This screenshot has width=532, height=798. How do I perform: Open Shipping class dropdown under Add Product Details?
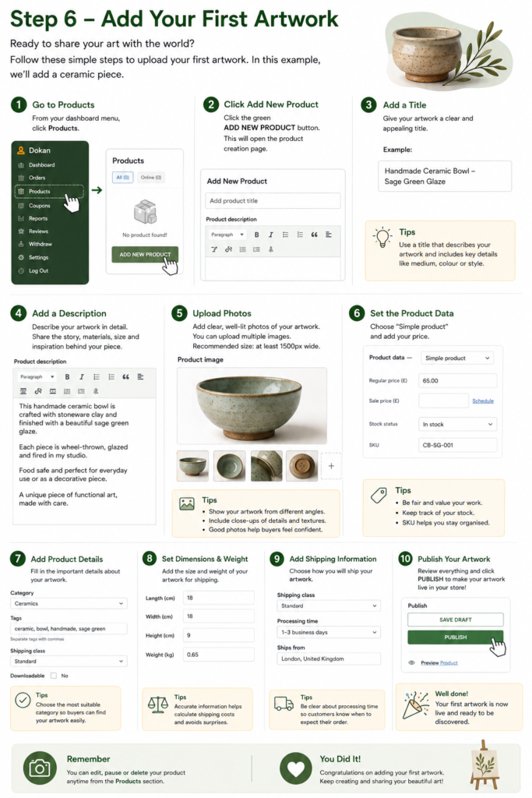[69, 661]
